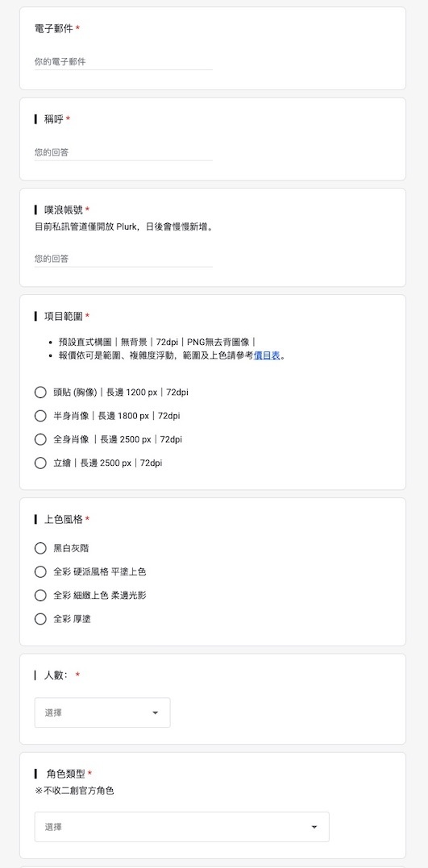This screenshot has height=868, width=428.
Task: Click the 電子郵件 email input field
Action: pos(123,62)
